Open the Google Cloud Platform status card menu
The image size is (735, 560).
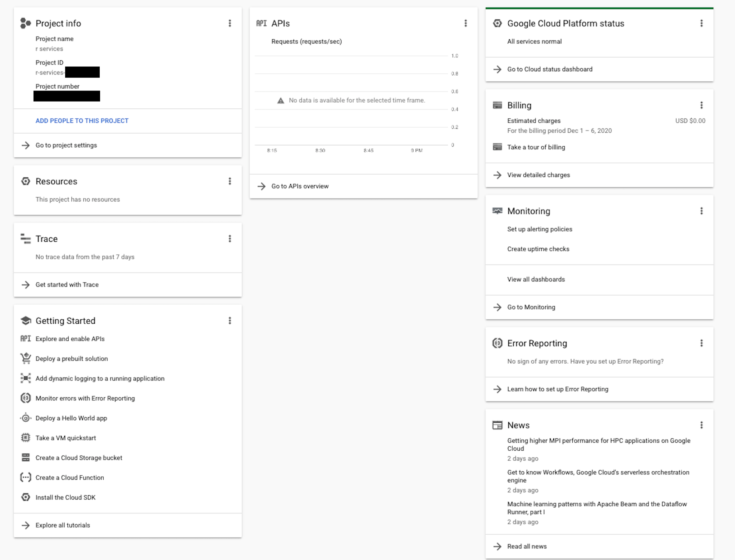(x=701, y=23)
